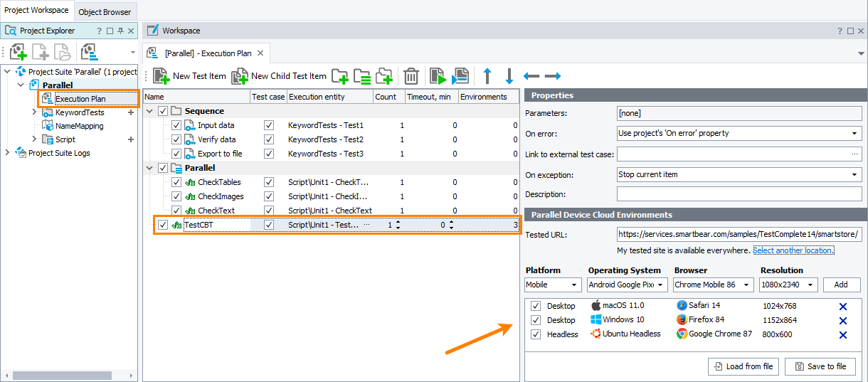The height and width of the screenshot is (382, 868).
Task: Uncheck the Input data test item checkbox
Action: click(x=176, y=125)
